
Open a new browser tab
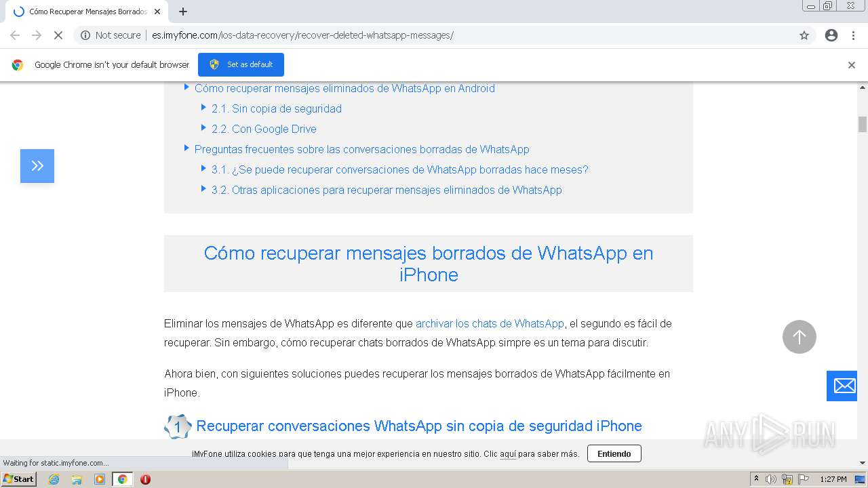pos(183,12)
